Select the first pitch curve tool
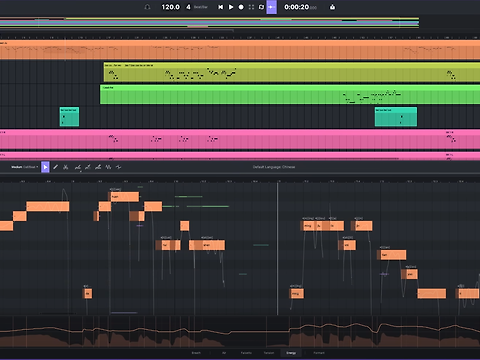This screenshot has width=480, height=360. click(78, 167)
